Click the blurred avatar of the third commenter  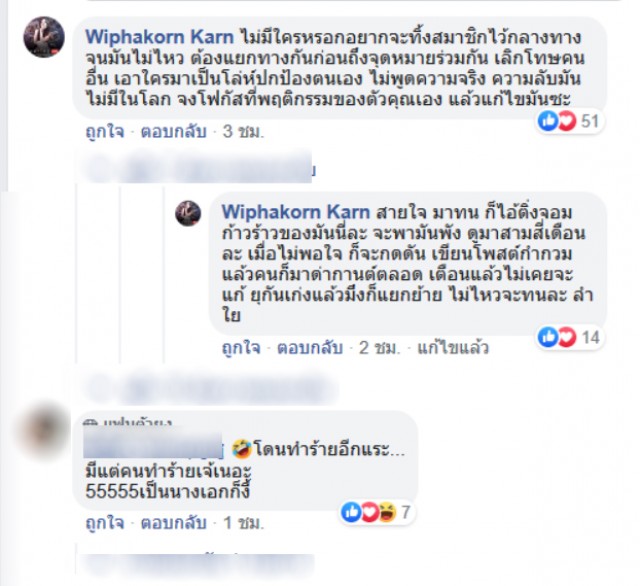click(44, 431)
